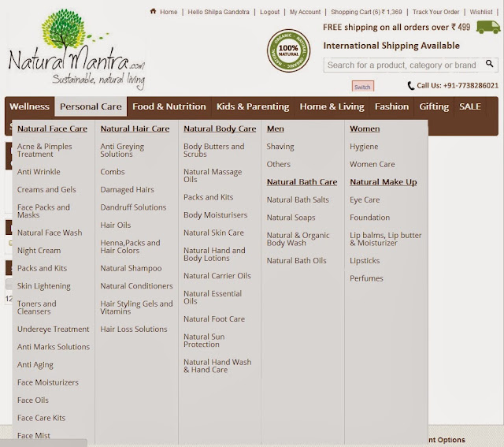Viewport: 504px width, 447px height.
Task: Open the Shopping Cart (6) link
Action: click(366, 12)
